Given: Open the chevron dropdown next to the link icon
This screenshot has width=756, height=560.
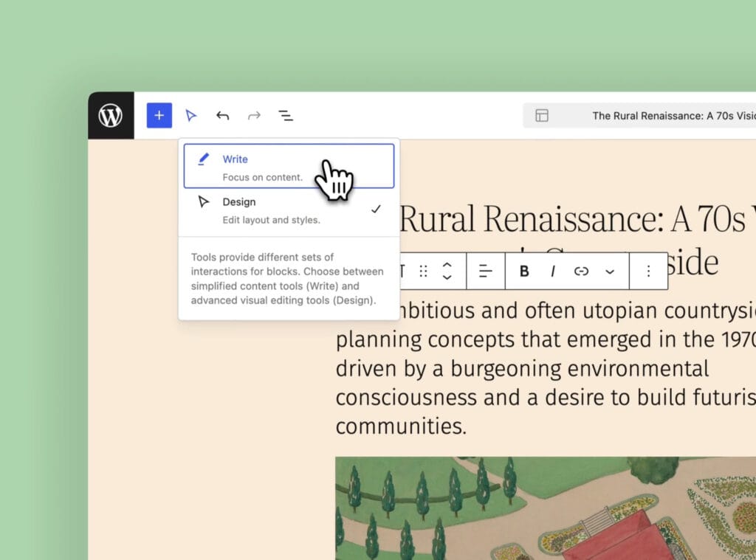Looking at the screenshot, I should 610,271.
